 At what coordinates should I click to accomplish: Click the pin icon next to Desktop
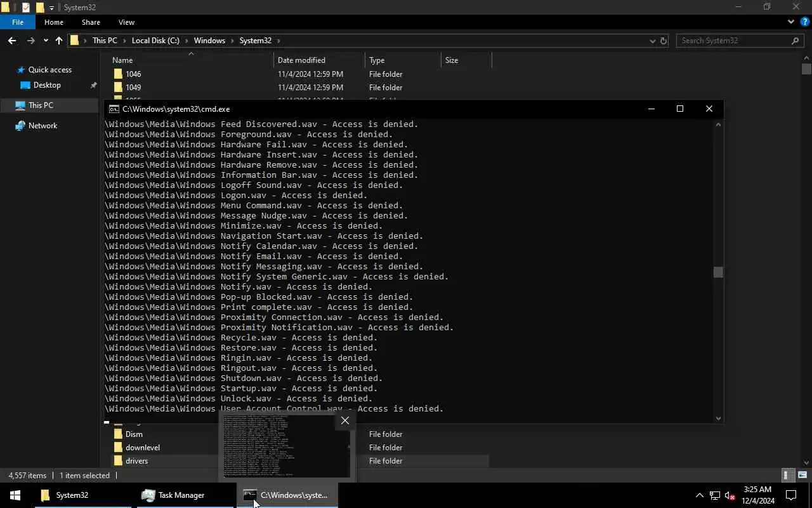point(93,85)
